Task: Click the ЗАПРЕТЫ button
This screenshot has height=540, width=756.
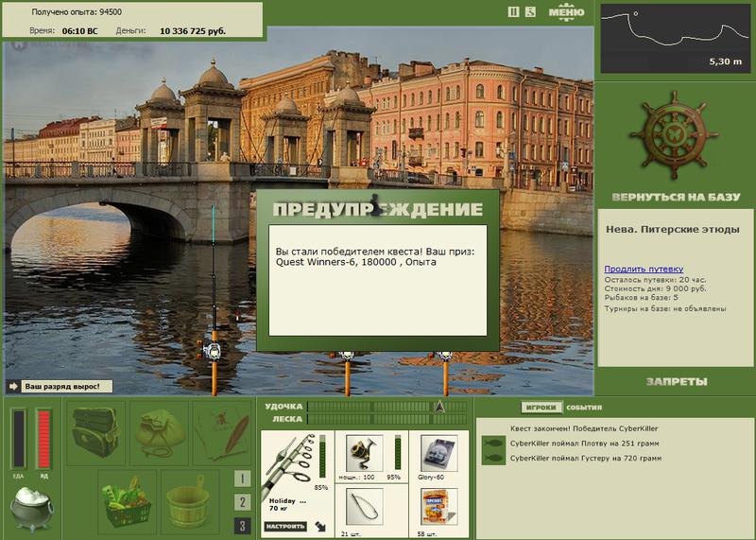Action: [x=677, y=382]
